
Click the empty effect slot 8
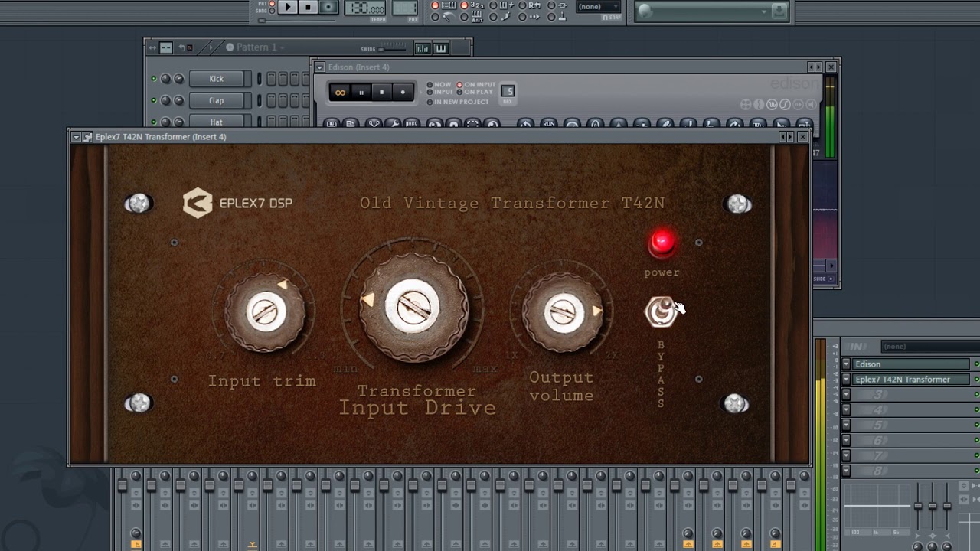pos(911,471)
